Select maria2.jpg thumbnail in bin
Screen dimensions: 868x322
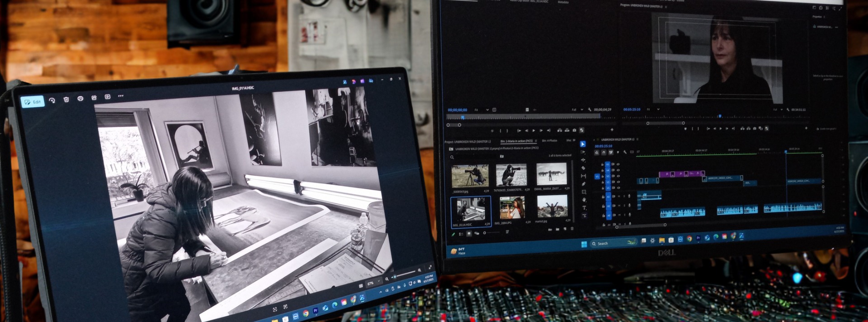pyautogui.click(x=552, y=206)
